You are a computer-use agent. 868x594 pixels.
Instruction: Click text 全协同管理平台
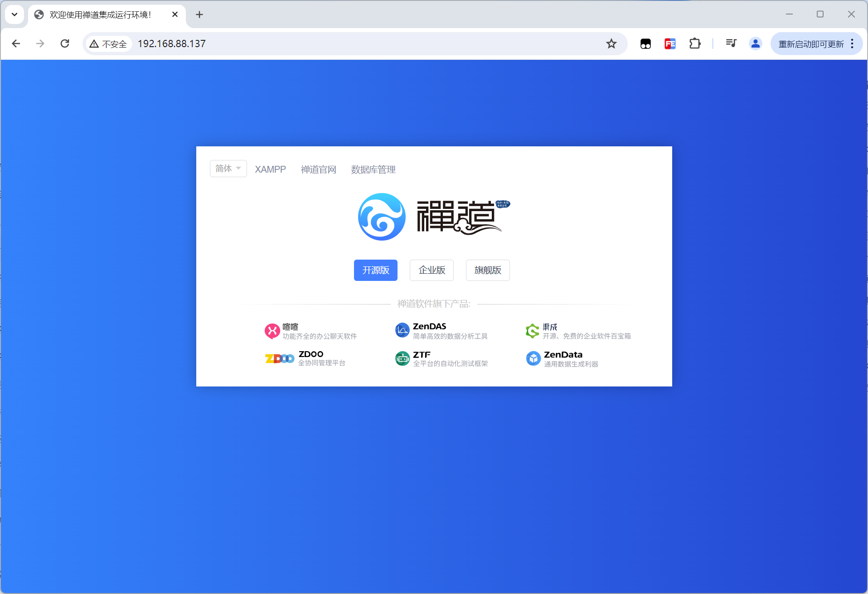point(322,363)
